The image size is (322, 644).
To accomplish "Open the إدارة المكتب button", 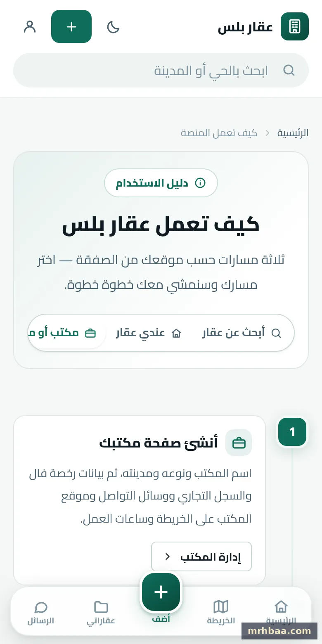I will [201, 556].
